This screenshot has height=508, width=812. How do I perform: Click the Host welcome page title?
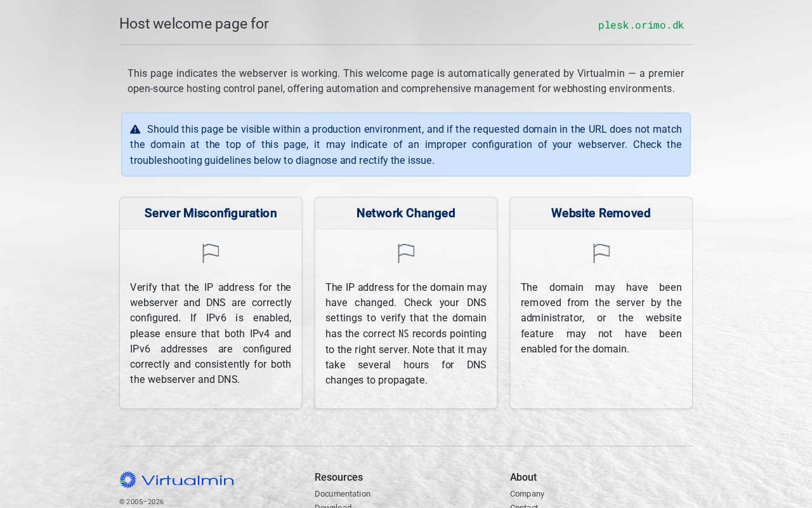tap(194, 24)
